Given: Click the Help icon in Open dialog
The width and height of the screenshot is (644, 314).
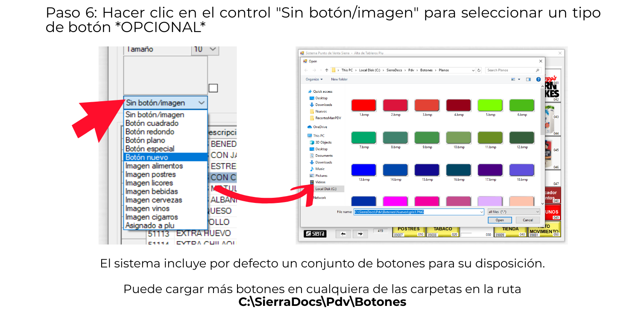Looking at the screenshot, I should tap(538, 79).
